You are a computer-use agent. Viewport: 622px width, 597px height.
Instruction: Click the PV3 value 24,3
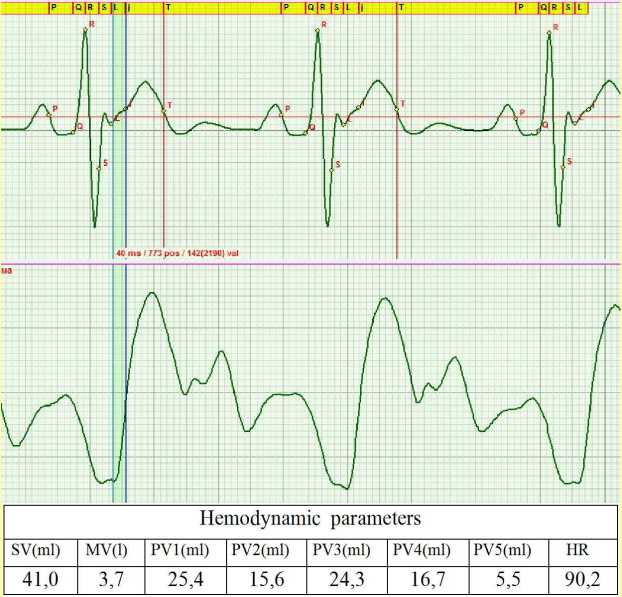(347, 580)
